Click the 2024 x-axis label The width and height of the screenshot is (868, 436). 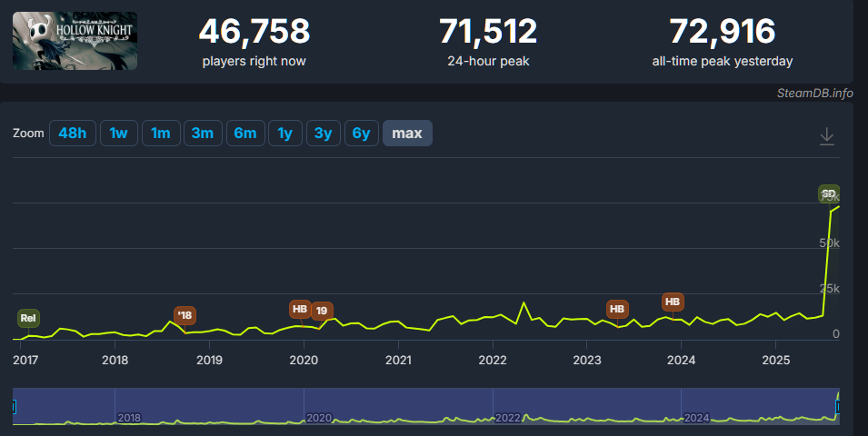click(682, 361)
